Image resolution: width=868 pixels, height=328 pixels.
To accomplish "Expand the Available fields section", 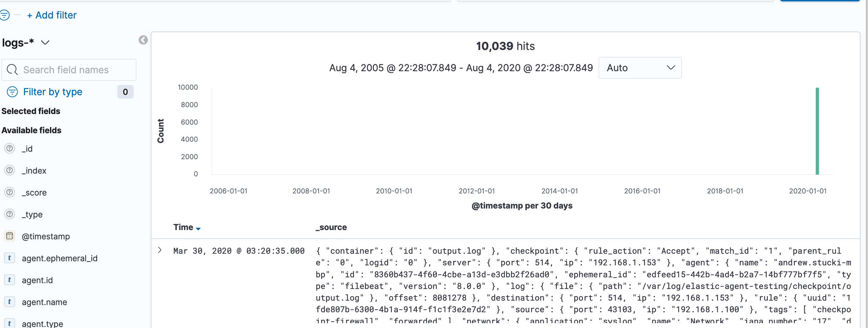I will [x=31, y=130].
